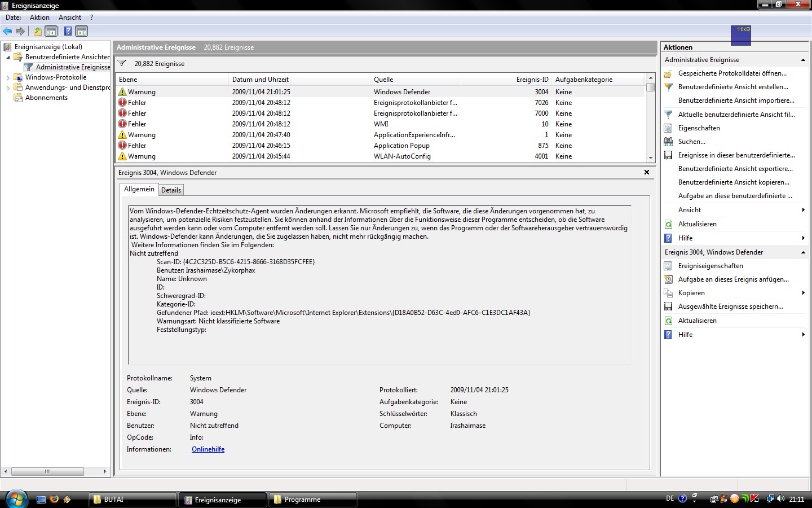Click the Forward arrow in toolbar

20,32
